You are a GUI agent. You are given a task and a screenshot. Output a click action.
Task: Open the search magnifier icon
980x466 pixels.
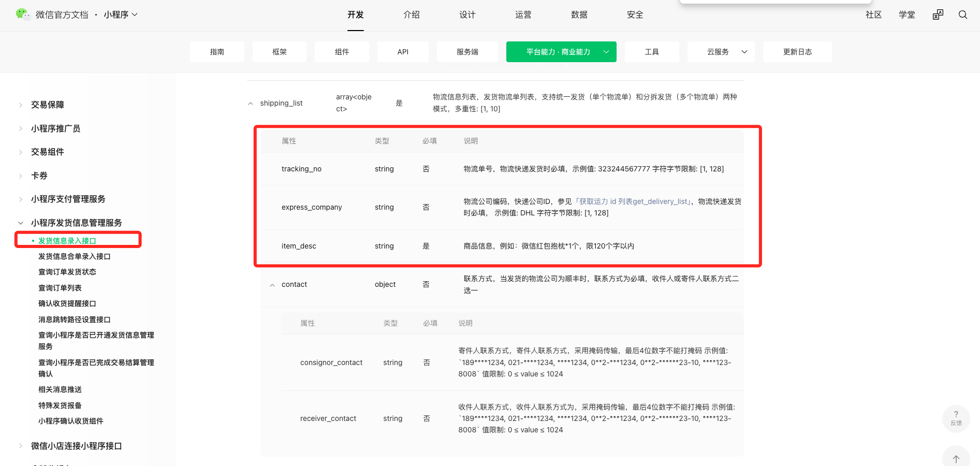tap(963, 14)
